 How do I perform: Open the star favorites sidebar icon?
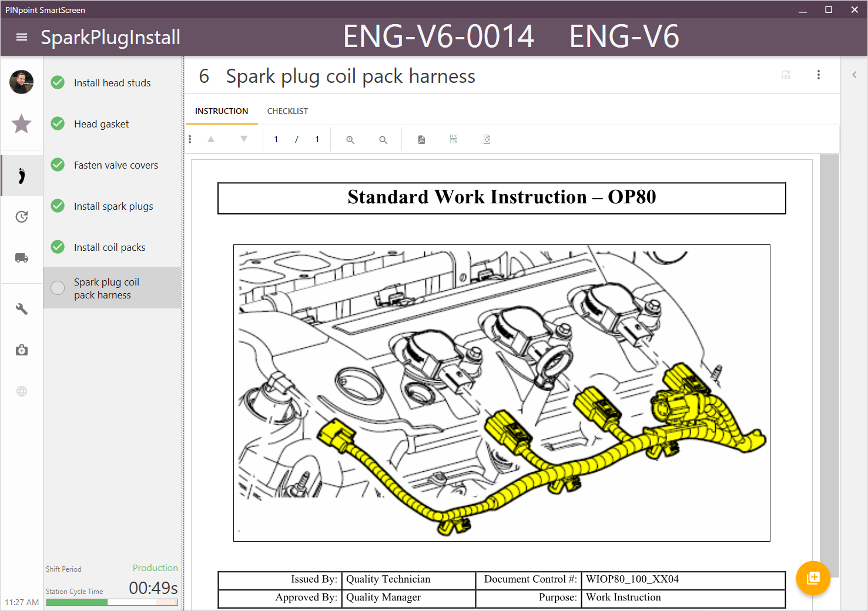[22, 123]
